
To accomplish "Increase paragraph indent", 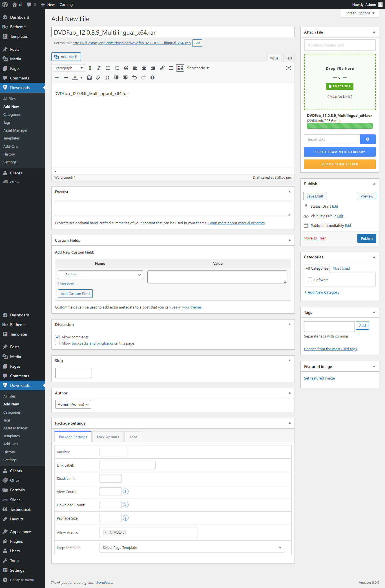I will tap(125, 77).
